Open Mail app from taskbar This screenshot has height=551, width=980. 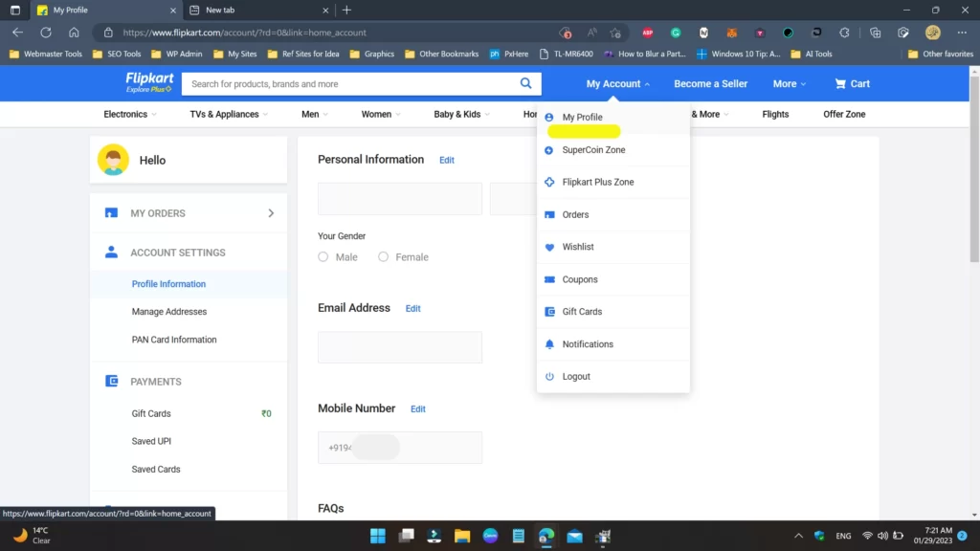click(574, 536)
